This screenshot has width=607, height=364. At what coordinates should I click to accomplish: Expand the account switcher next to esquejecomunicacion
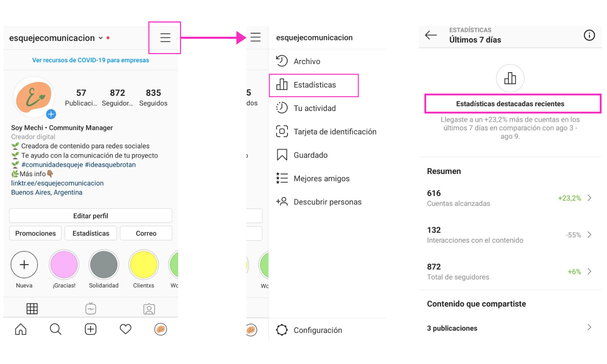click(x=101, y=38)
